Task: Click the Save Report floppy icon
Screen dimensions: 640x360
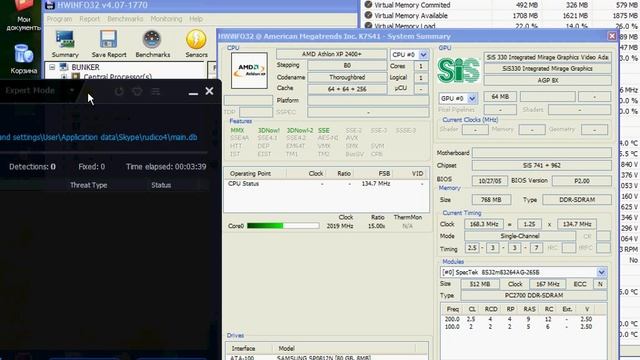Action: tap(109, 44)
